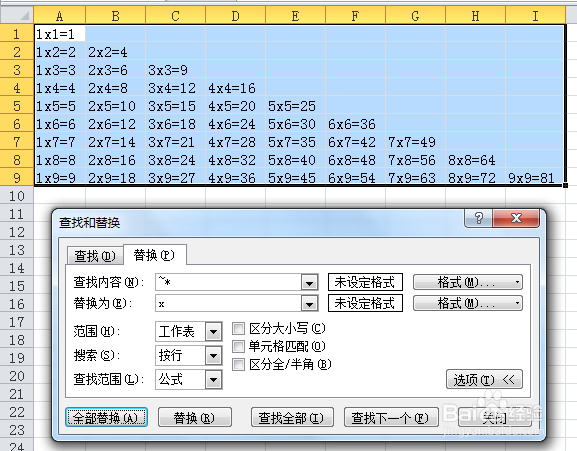Click cell containing 7x8=56

(x=415, y=160)
